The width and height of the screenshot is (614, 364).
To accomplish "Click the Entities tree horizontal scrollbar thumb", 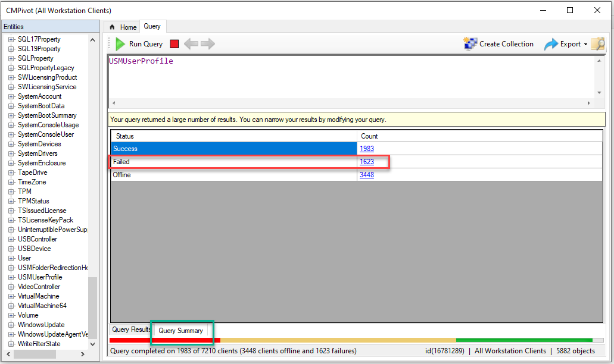I will [35, 354].
